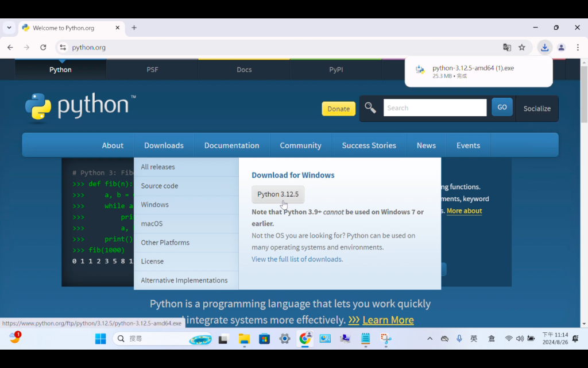The image size is (588, 368).
Task: Expand the tab search dropdown
Action: tap(9, 28)
